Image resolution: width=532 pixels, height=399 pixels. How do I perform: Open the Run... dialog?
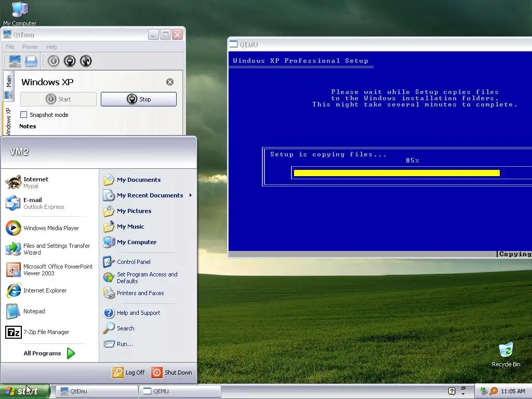[x=148, y=344]
